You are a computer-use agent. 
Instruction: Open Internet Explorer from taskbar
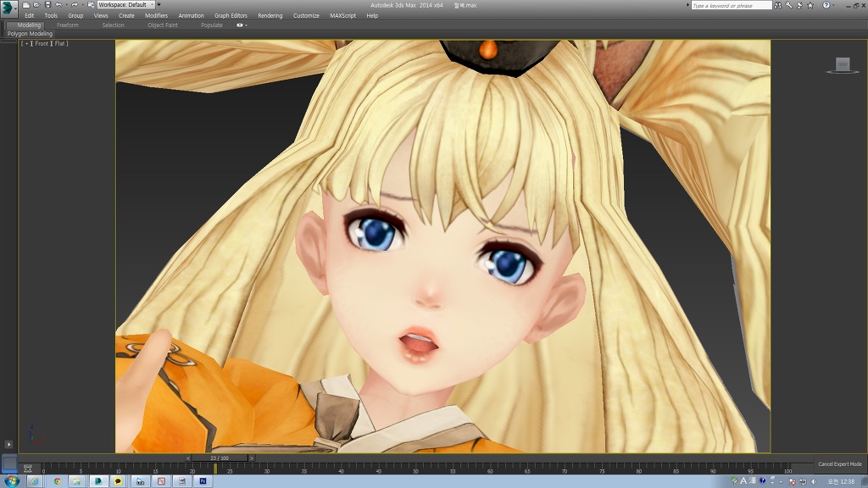34,481
